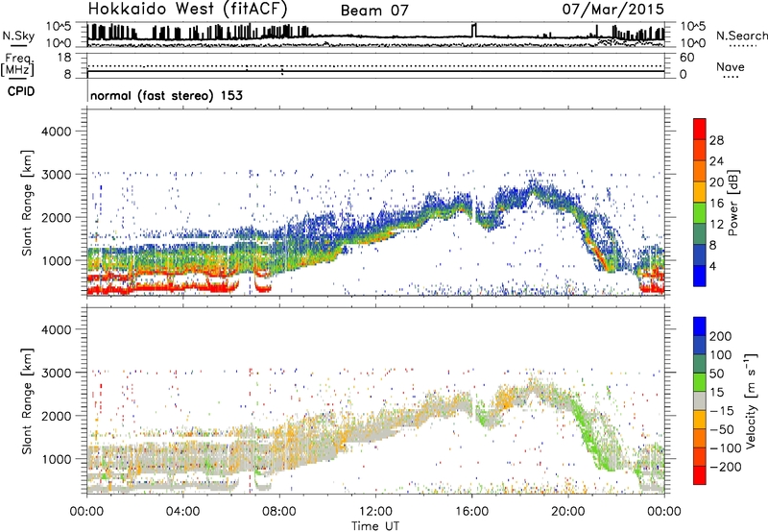Click the 'Hokkaido West (fitACF)' title
The image size is (768, 532).
[x=187, y=9]
